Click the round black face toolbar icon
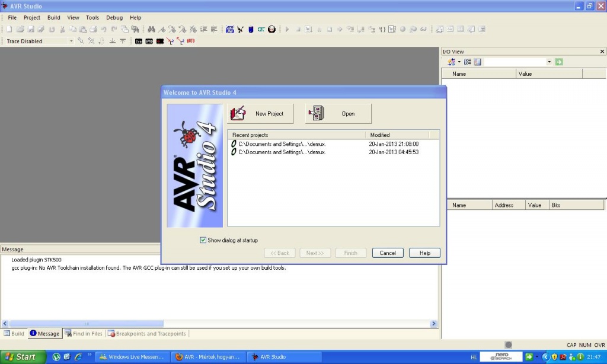This screenshot has width=607, height=364. pyautogui.click(x=271, y=29)
